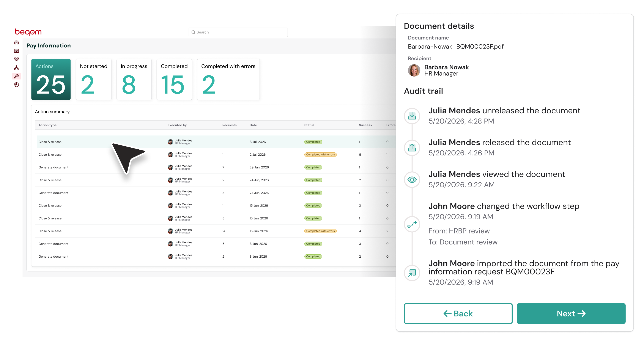Click the date 29 Jun, 2026

[259, 167]
